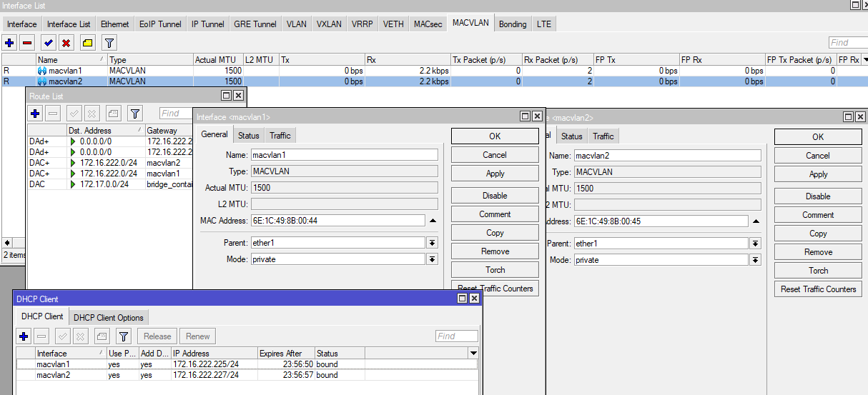Select 172.17.0.0/24 route row

tap(111, 184)
